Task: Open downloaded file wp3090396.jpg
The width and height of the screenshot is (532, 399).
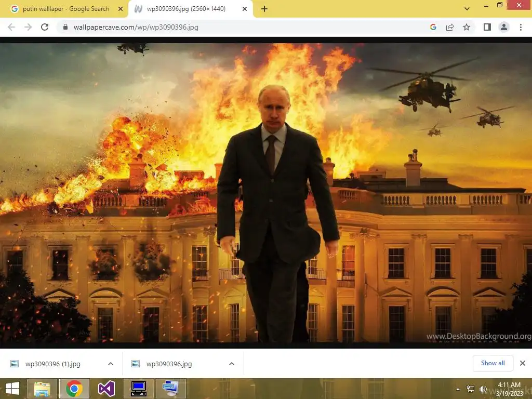Action: tap(169, 364)
